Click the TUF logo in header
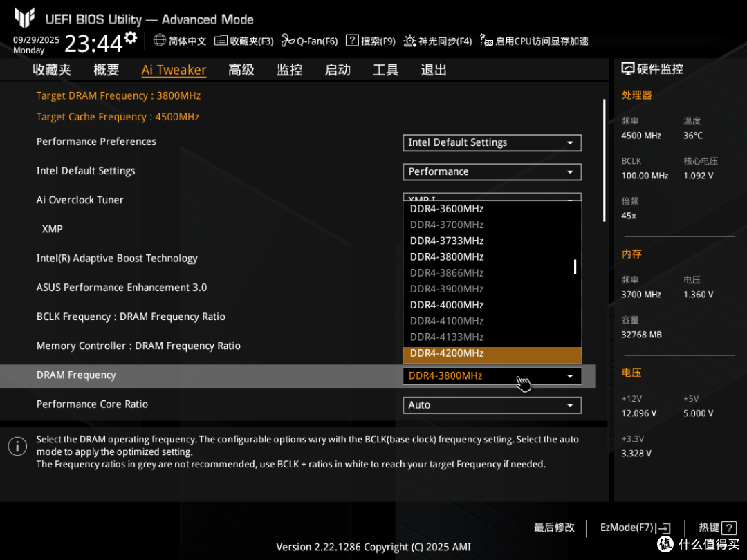Image resolution: width=747 pixels, height=560 pixels. point(24,18)
